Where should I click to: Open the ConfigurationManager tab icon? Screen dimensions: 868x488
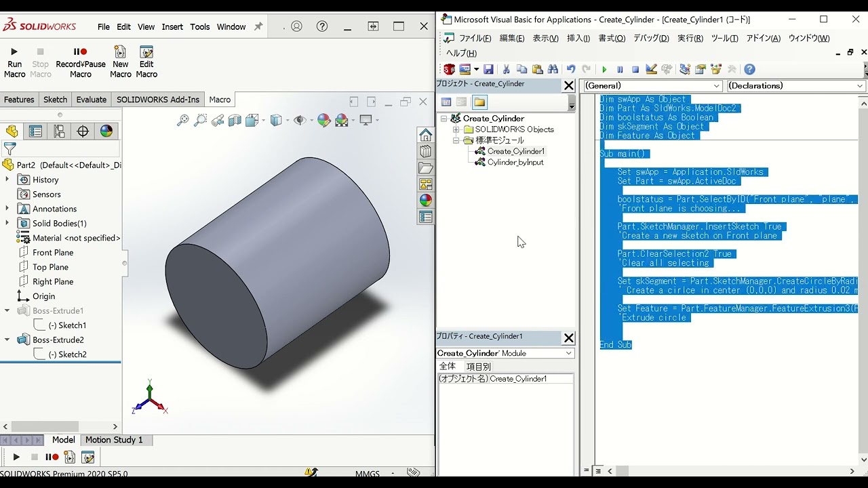(60, 131)
